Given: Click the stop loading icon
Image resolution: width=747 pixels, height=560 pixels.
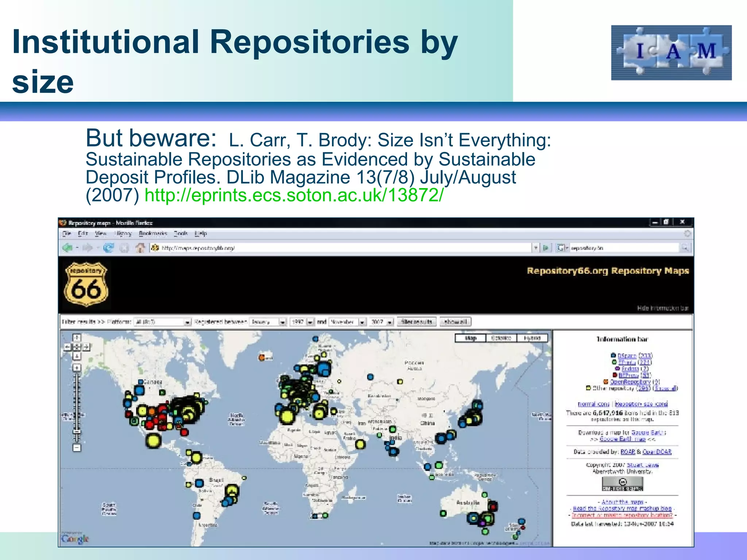Looking at the screenshot, I should (x=124, y=248).
